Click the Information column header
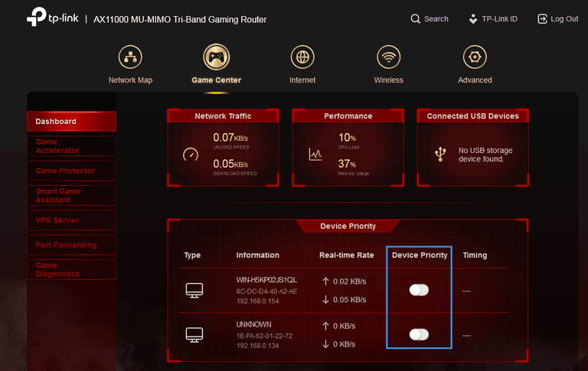Screen dimensions: 588x371 257,255
